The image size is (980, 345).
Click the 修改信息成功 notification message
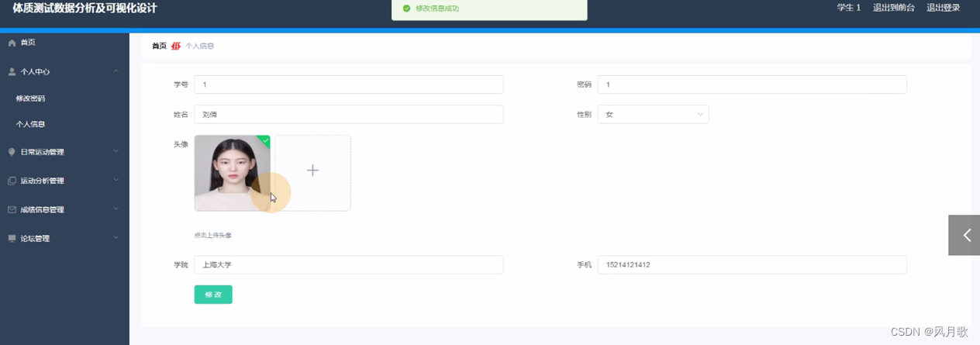pos(437,9)
